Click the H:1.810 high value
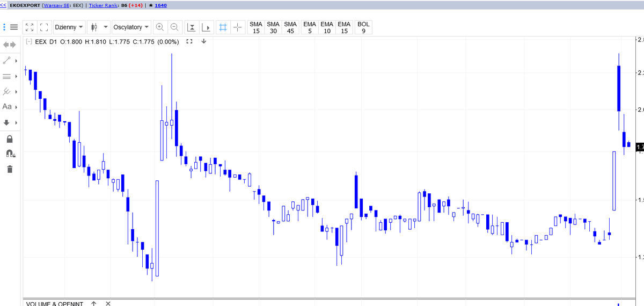 pos(96,42)
